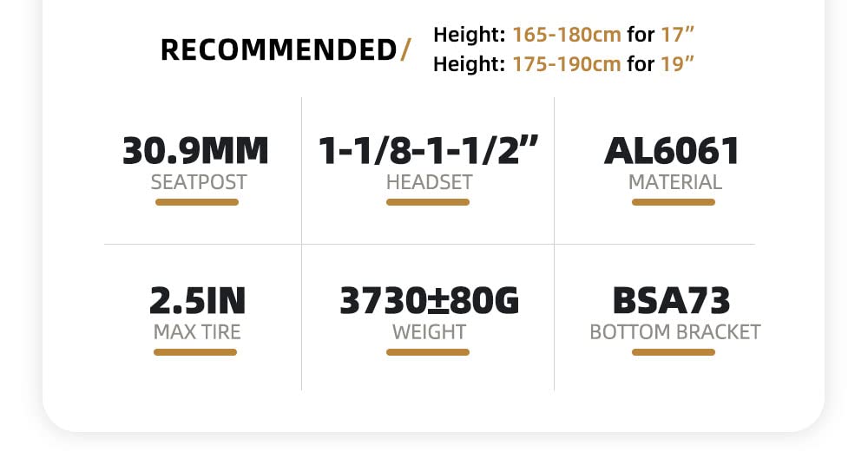The height and width of the screenshot is (465, 868).
Task: Click the orange slash after RECOMMENDED
Action: [x=404, y=50]
